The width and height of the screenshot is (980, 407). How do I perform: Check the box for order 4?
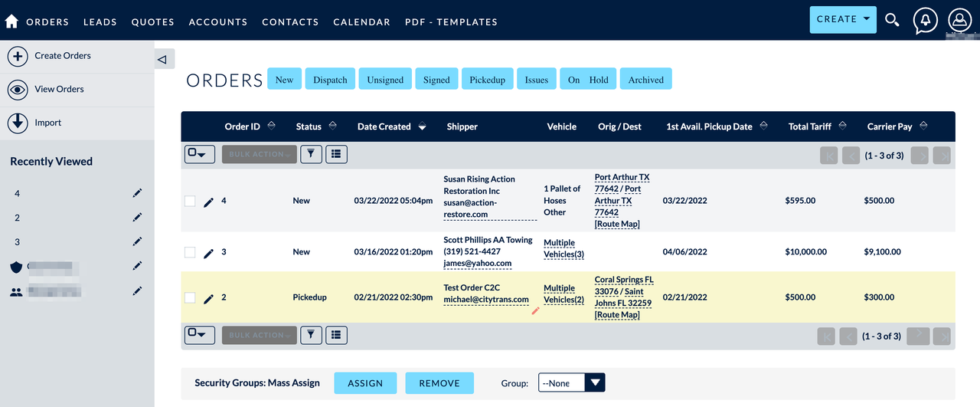click(x=190, y=201)
